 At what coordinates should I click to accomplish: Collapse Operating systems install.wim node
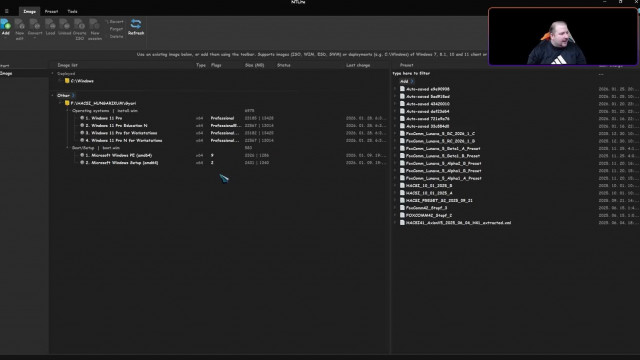68,111
